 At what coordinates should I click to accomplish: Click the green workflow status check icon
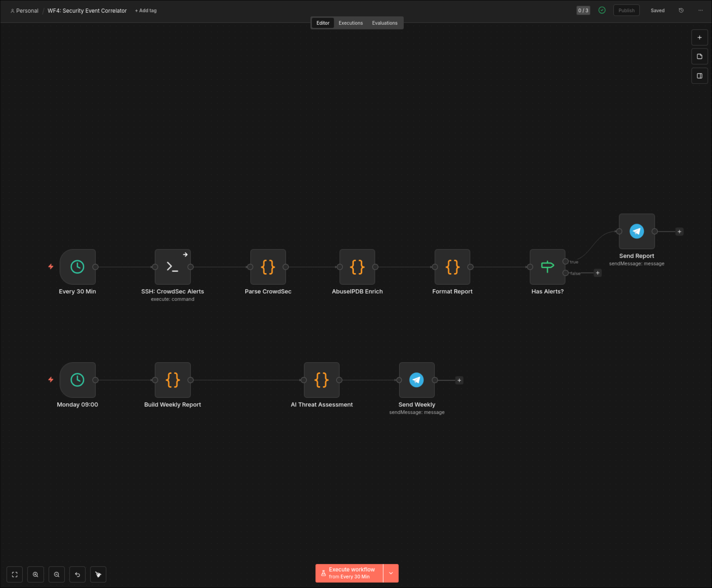pyautogui.click(x=602, y=10)
